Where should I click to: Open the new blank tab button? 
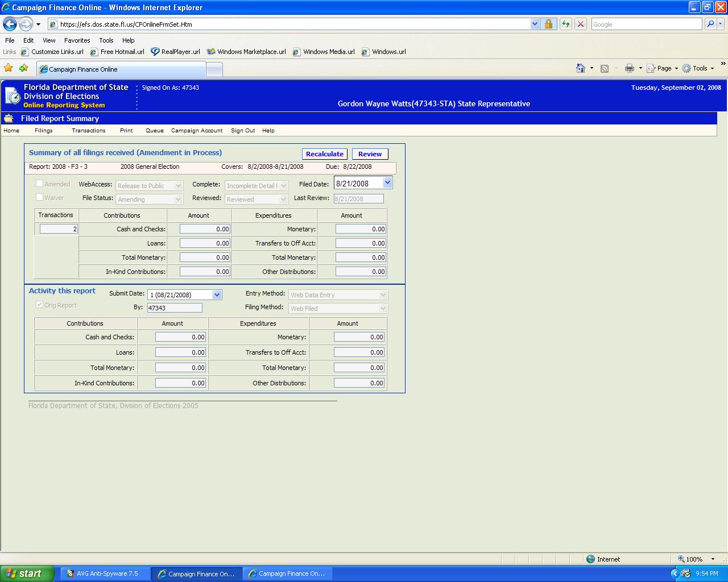(x=214, y=69)
